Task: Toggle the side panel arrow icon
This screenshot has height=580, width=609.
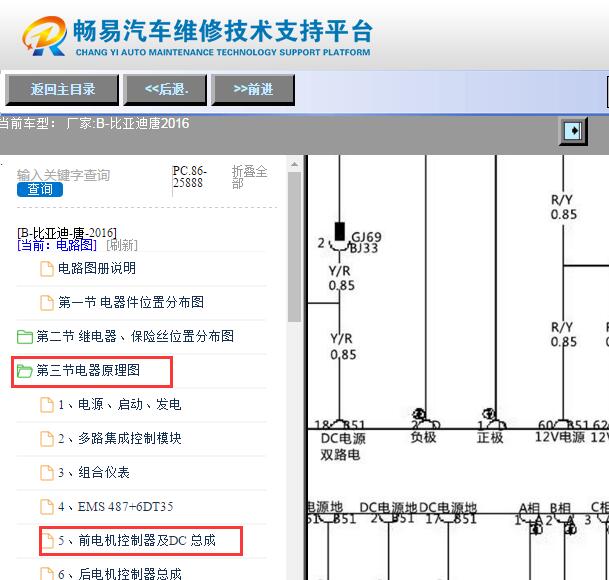Action: 573,131
